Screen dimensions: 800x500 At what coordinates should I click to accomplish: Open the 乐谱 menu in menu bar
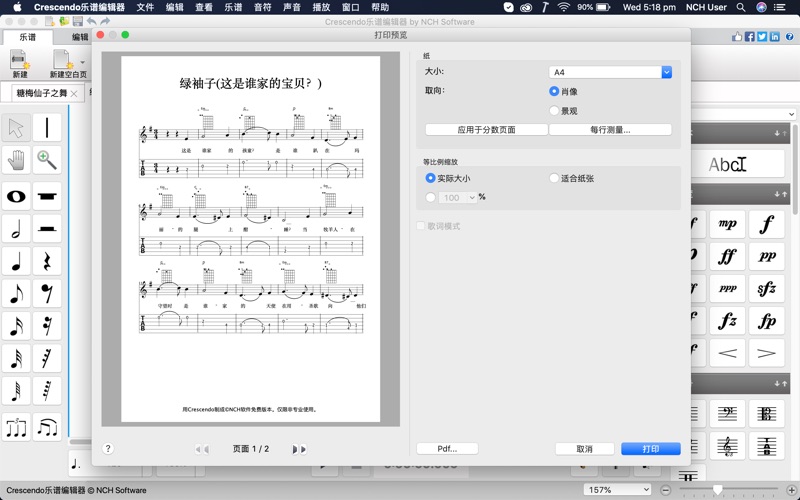(x=232, y=7)
